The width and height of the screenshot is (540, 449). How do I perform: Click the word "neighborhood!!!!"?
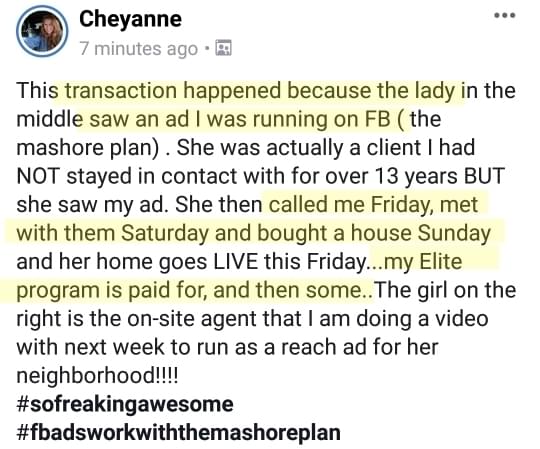[x=97, y=376]
